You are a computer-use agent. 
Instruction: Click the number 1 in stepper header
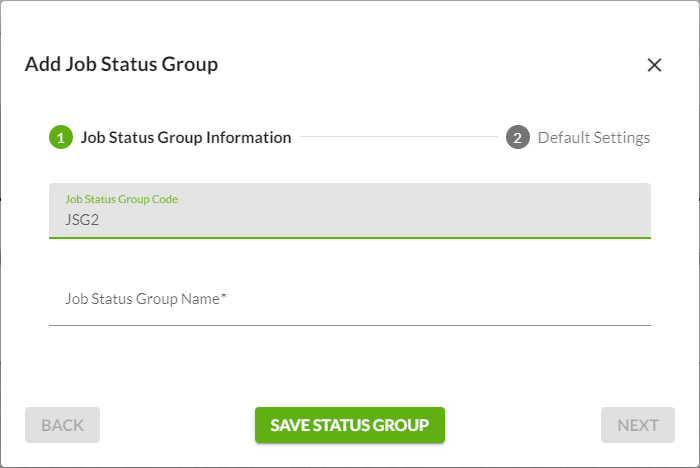[60, 138]
